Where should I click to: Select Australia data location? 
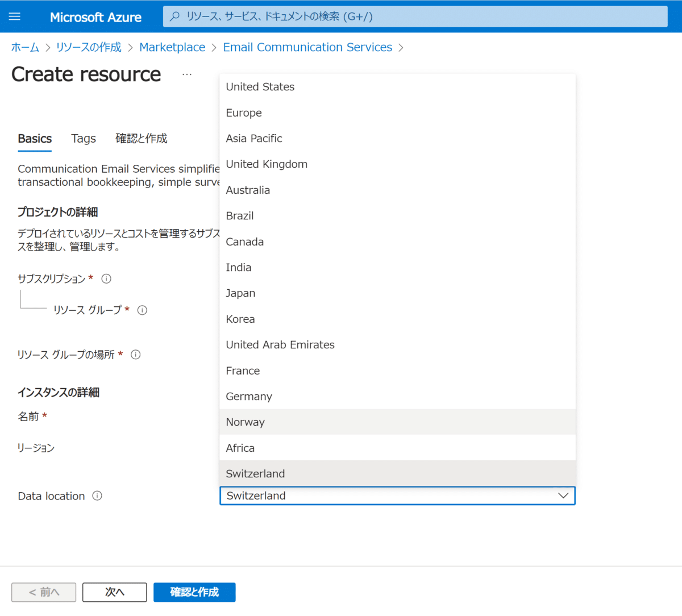397,190
